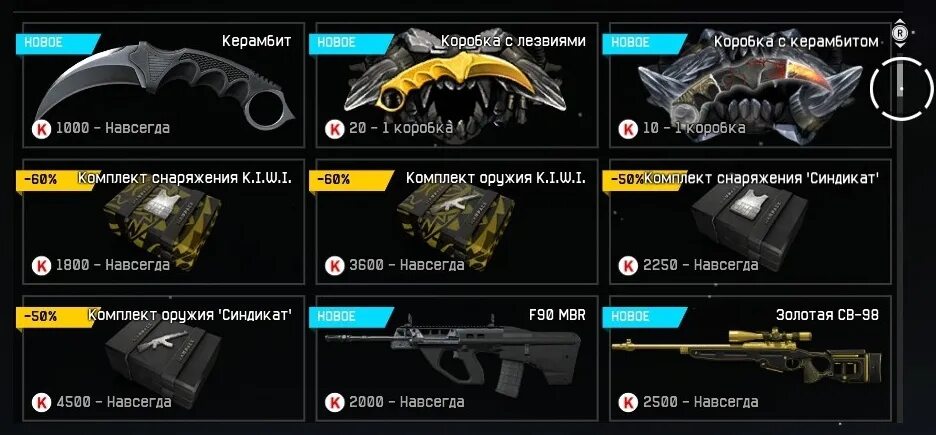Screen dimensions: 936x435
Task: Click the K coin icon beside 3600
Action: [x=335, y=265]
